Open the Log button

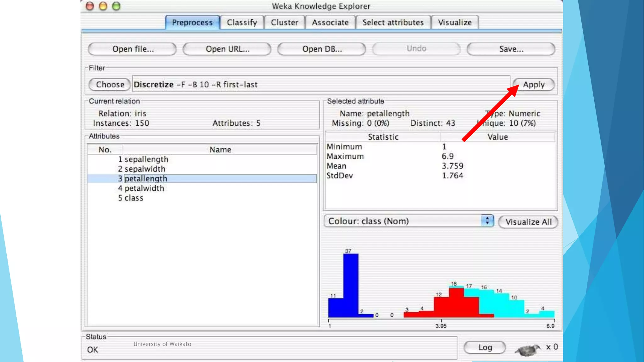(x=485, y=348)
